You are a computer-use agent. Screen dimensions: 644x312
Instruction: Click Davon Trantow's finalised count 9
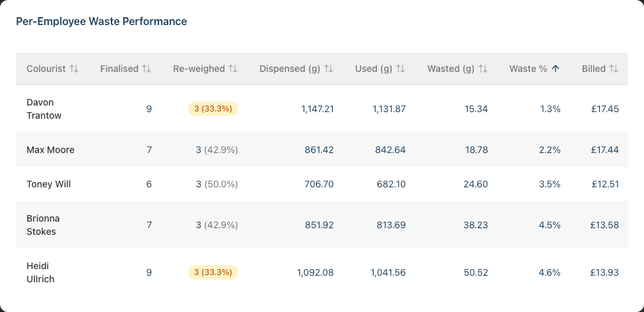(x=149, y=109)
